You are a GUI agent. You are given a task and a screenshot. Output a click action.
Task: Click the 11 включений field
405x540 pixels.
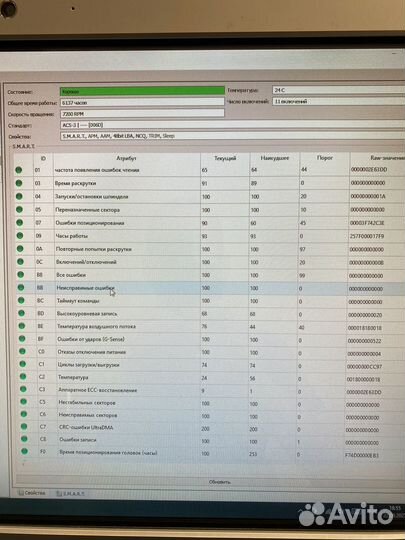pos(339,101)
